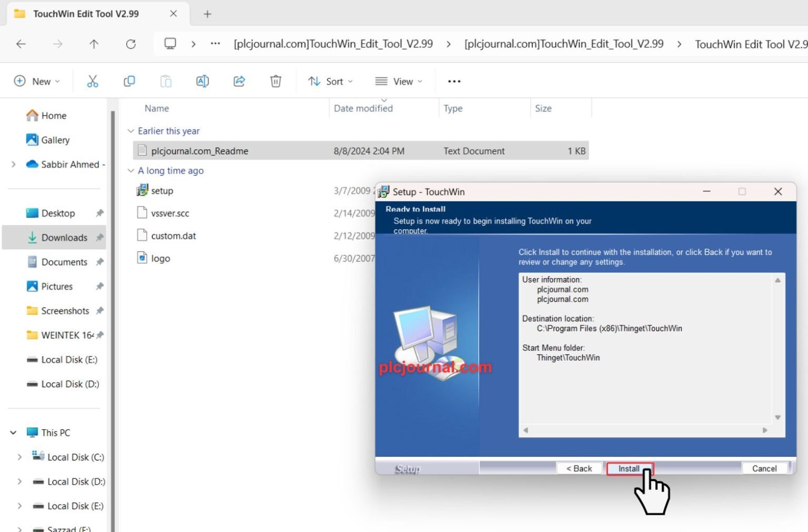Click Install in the TouchWin setup dialog
The image size is (808, 532).
(x=629, y=468)
